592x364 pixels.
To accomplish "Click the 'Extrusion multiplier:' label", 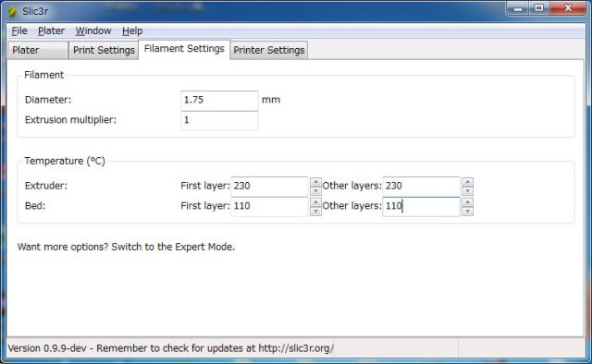I will click(70, 120).
